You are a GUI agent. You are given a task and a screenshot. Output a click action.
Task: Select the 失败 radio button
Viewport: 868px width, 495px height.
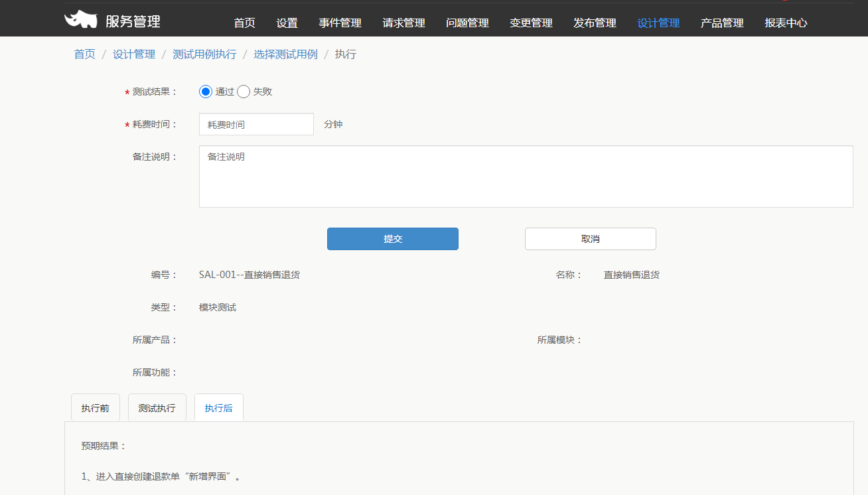tap(244, 92)
